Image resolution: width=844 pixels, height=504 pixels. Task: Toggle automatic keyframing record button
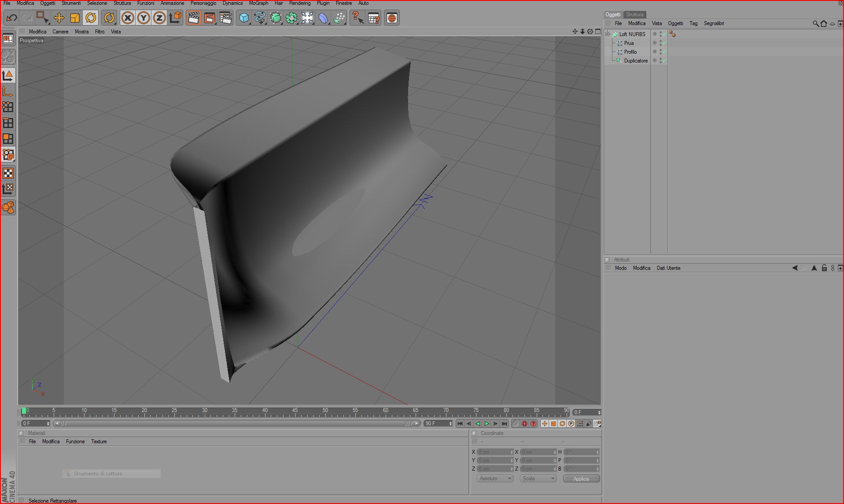pyautogui.click(x=524, y=423)
